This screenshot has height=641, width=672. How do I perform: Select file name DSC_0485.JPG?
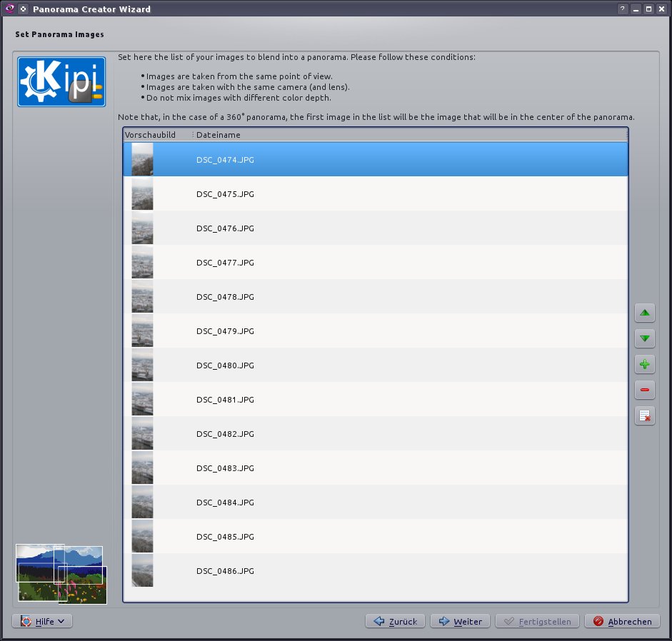pos(225,537)
